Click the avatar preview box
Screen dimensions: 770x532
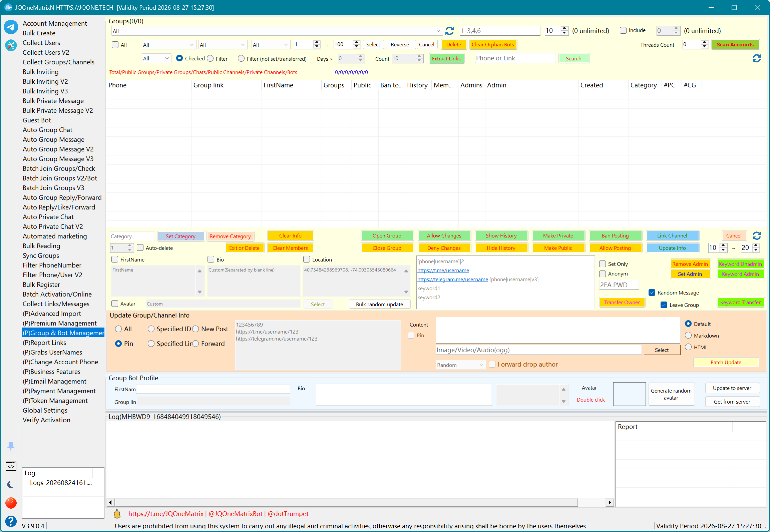(x=629, y=394)
